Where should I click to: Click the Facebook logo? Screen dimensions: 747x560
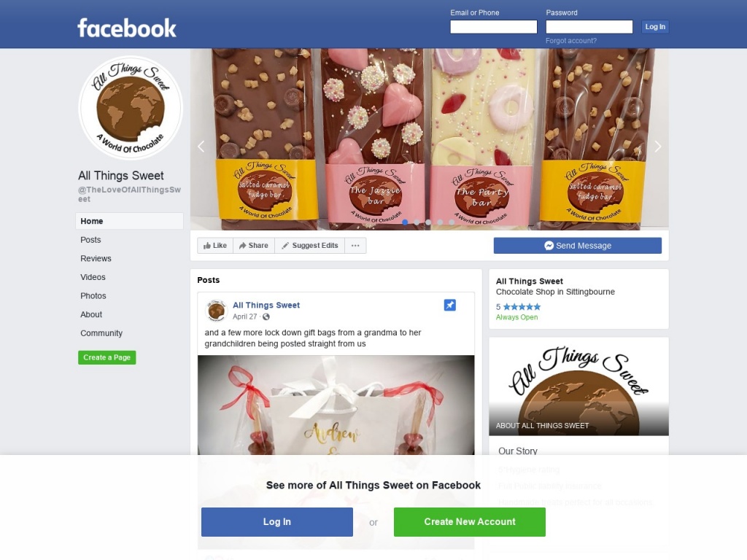(x=127, y=28)
